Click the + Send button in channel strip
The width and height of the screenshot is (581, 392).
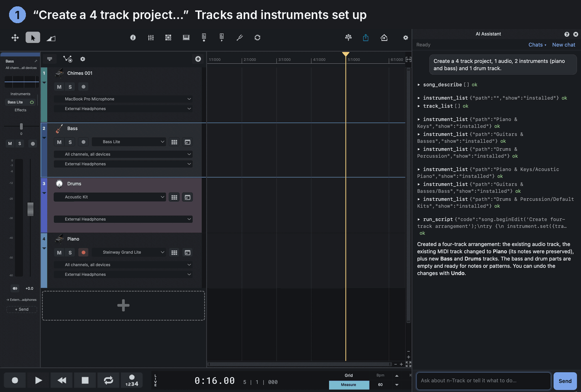(22, 309)
